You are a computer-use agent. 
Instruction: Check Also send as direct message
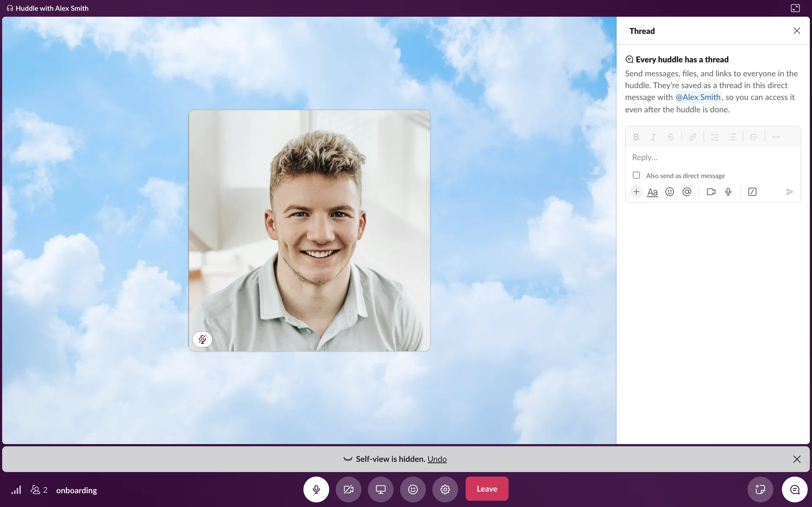(636, 175)
